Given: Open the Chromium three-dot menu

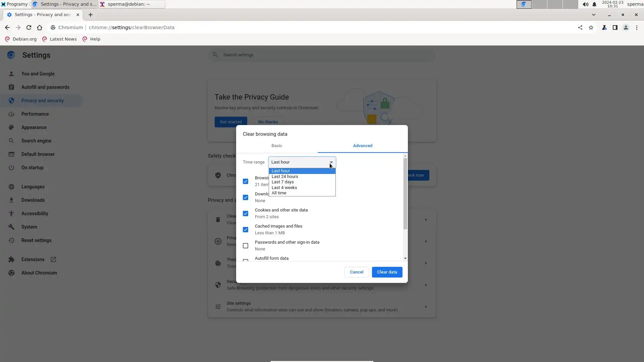Looking at the screenshot, I should [x=637, y=27].
